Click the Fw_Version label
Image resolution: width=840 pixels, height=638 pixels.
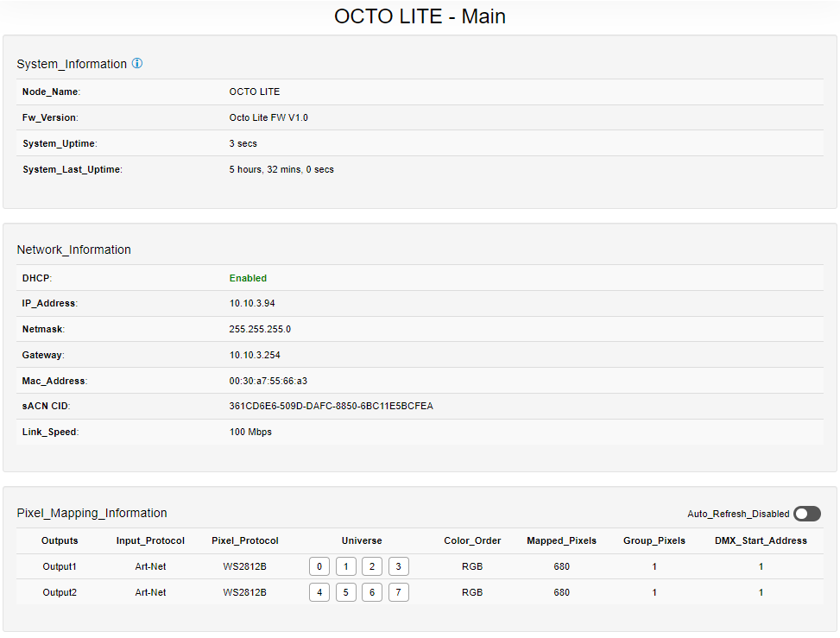coord(50,117)
